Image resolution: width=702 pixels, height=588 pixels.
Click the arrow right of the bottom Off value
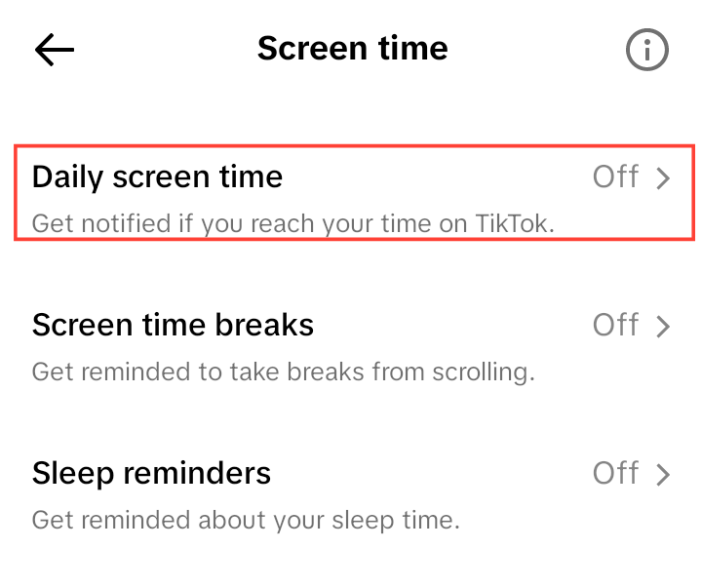(664, 475)
